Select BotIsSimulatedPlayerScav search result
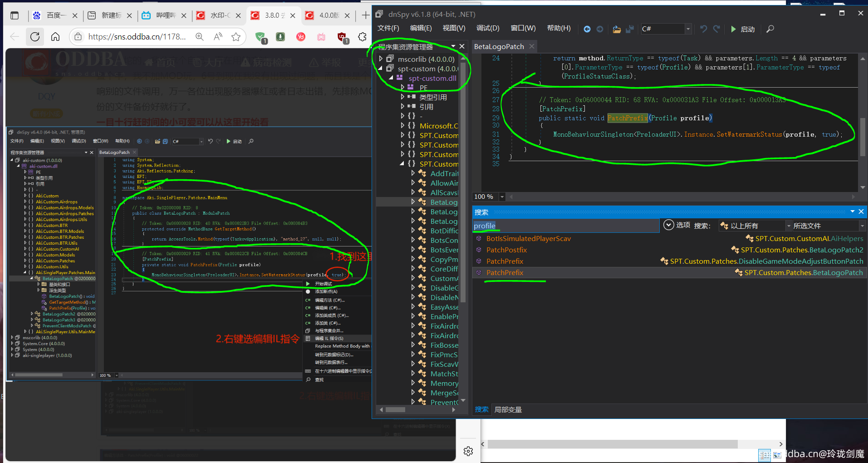 point(528,238)
